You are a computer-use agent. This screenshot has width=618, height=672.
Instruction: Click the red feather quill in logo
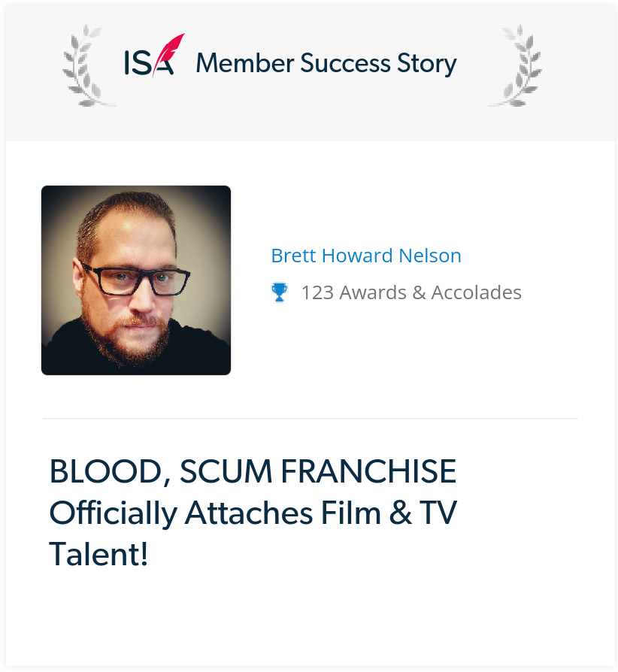pyautogui.click(x=169, y=53)
